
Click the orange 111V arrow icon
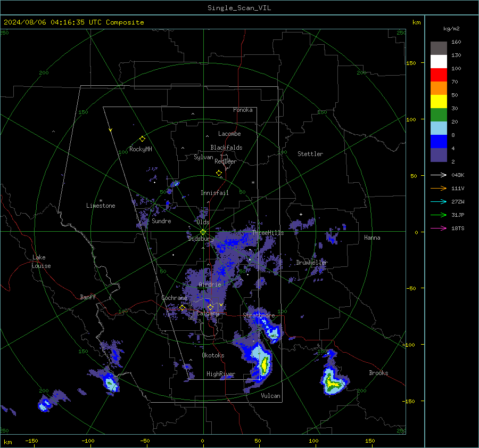coord(439,189)
